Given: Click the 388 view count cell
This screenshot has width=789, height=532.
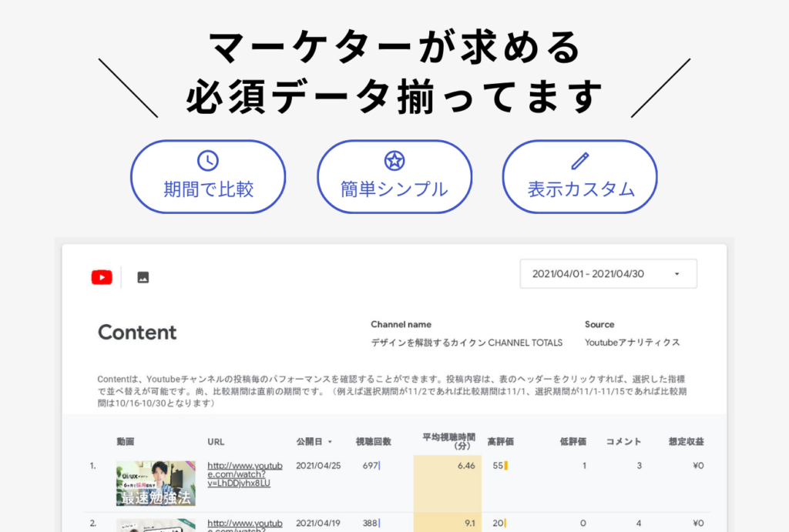Looking at the screenshot, I should point(371,523).
